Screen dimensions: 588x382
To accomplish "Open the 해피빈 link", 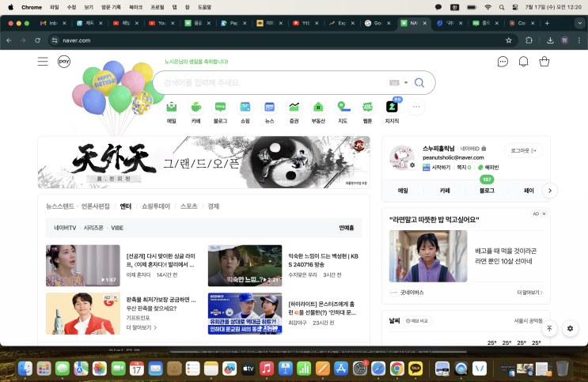I will click(x=488, y=167).
